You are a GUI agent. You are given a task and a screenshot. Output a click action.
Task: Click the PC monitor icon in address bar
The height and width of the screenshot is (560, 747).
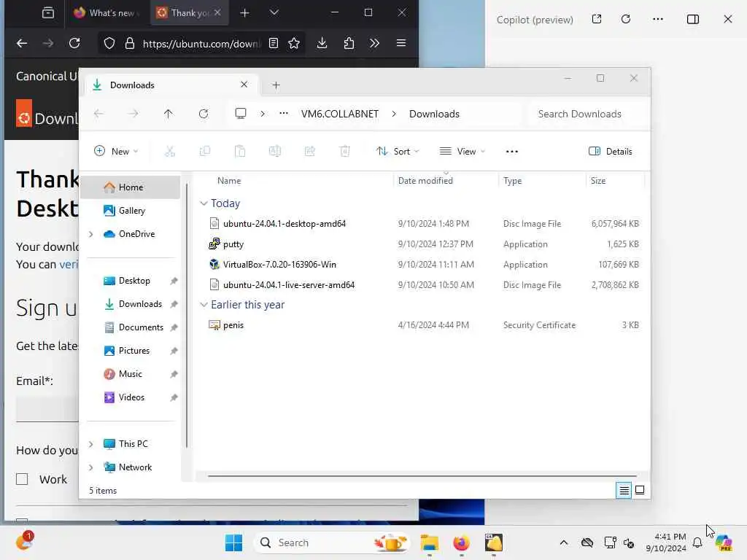pyautogui.click(x=241, y=113)
